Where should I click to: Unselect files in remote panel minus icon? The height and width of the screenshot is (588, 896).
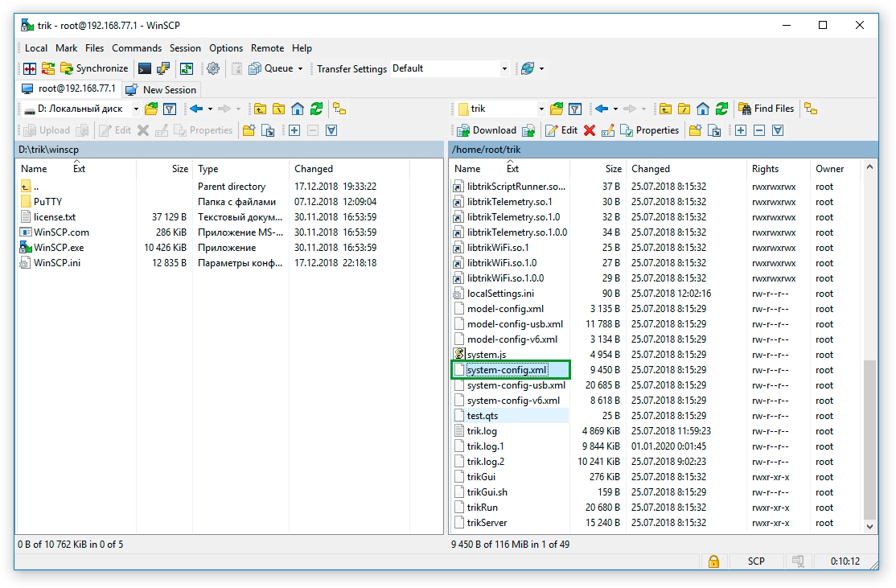tap(759, 130)
